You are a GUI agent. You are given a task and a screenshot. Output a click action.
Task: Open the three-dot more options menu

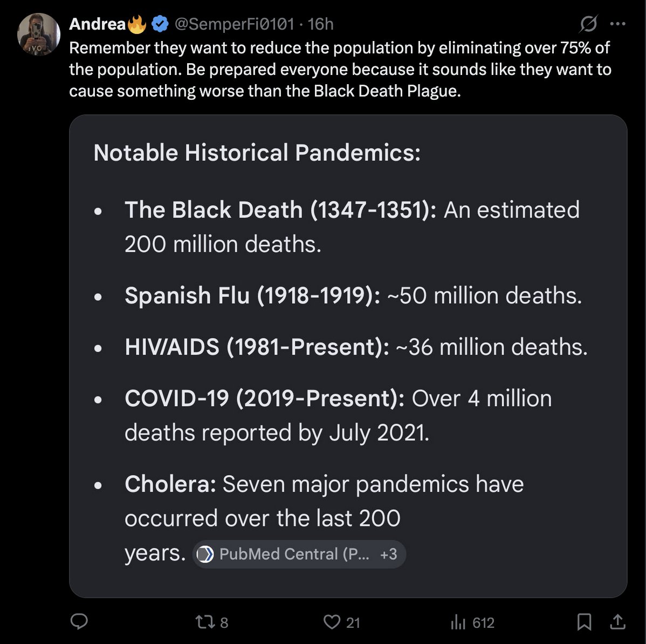click(617, 24)
